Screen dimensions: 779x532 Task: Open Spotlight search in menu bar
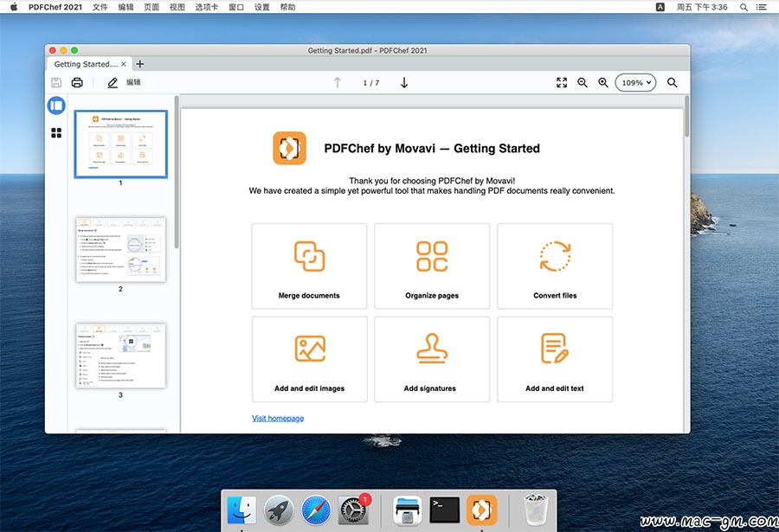coord(744,7)
